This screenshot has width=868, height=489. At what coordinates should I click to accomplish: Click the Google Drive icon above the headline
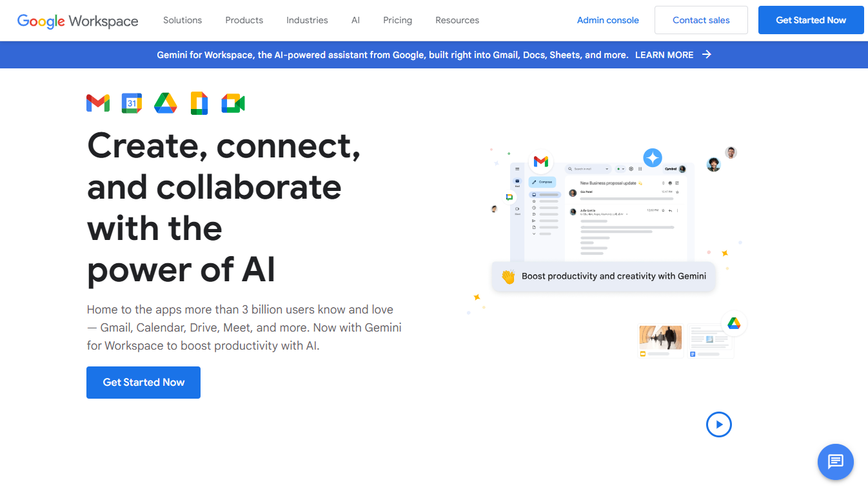tap(166, 103)
